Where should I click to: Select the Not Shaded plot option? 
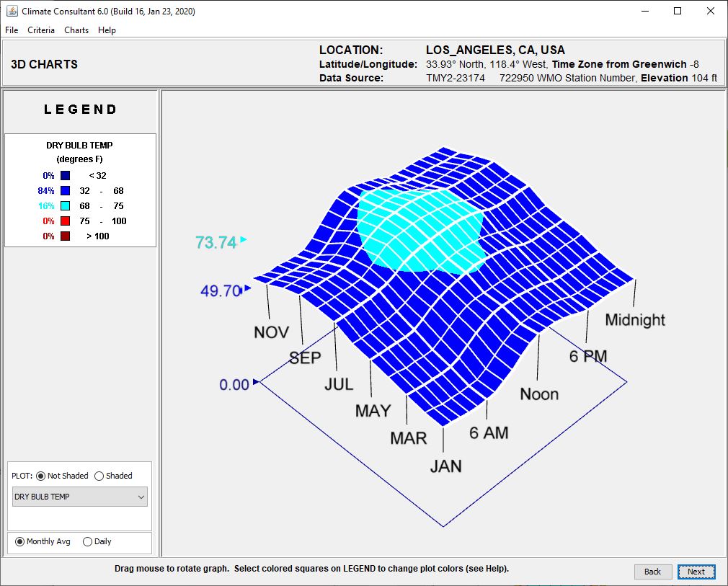41,476
